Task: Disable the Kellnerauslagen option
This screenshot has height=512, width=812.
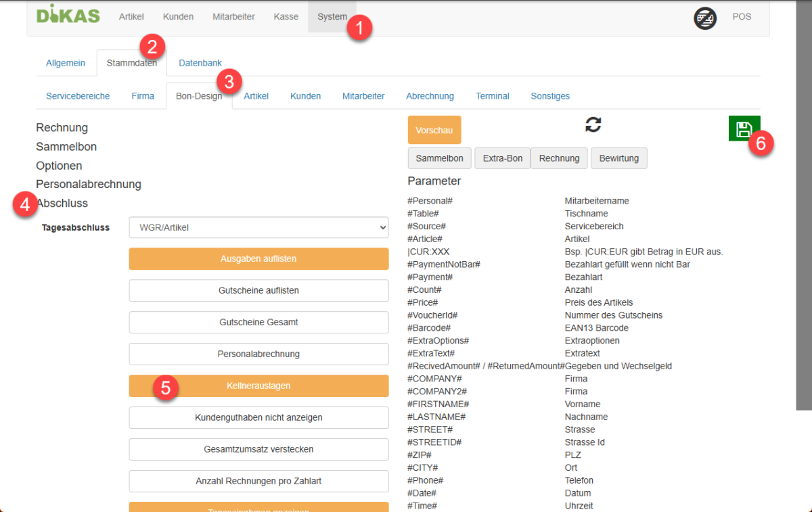Action: [x=258, y=386]
